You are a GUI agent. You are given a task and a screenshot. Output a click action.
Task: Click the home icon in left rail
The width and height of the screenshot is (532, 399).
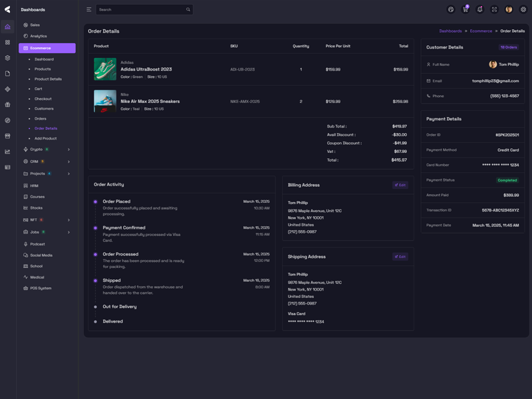click(x=7, y=27)
